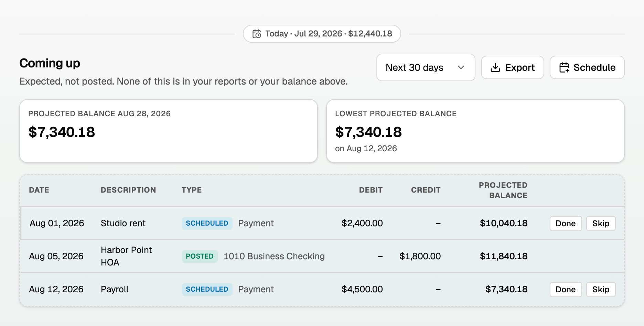Screen dimensions: 644x326
Task: Open the Export button
Action: (x=512, y=67)
